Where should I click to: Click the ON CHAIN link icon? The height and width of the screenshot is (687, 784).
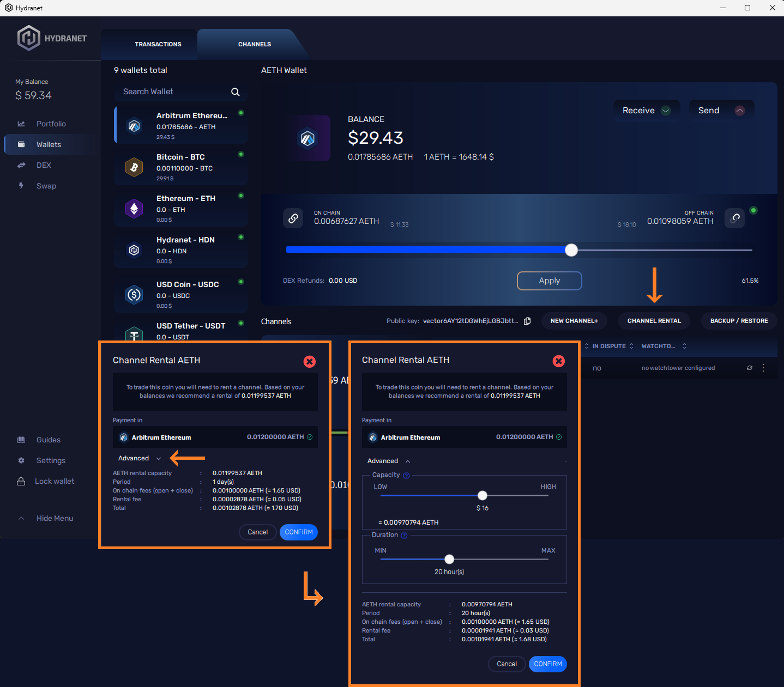click(293, 218)
